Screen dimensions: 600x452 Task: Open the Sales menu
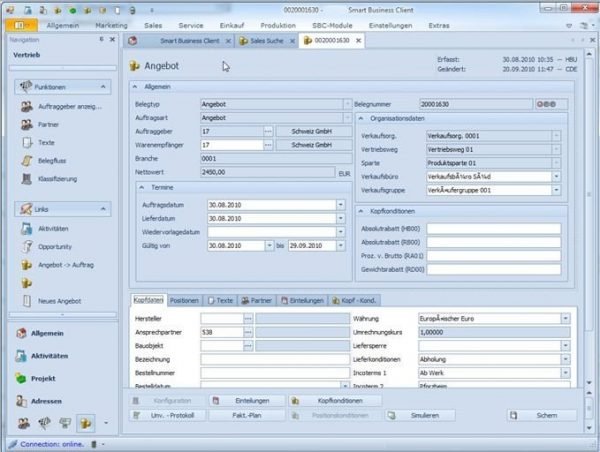click(x=153, y=25)
